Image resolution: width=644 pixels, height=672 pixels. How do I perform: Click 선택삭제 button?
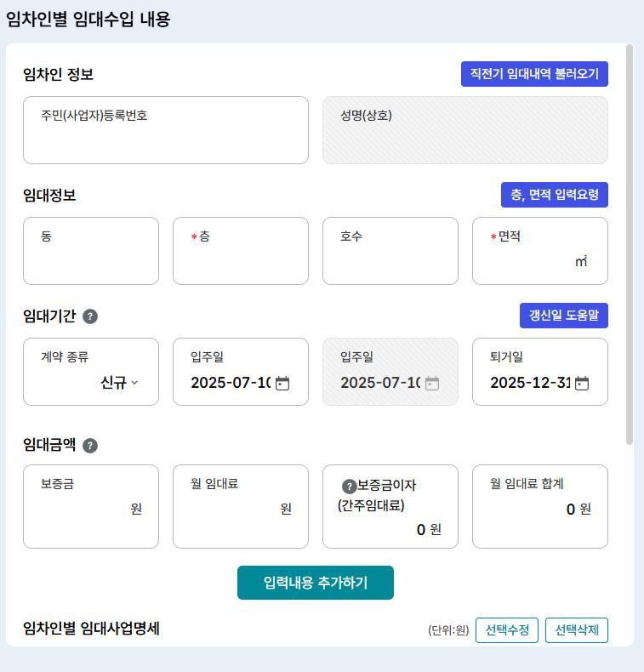[x=577, y=630]
